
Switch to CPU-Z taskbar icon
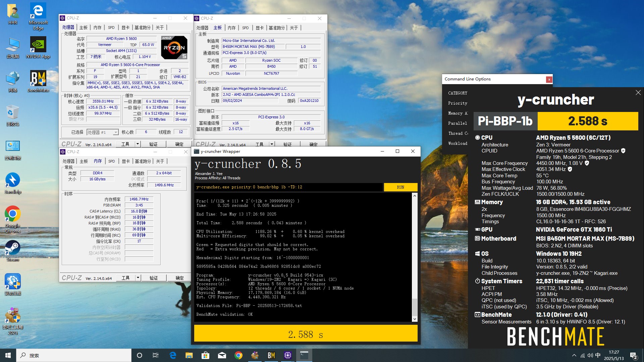(287, 355)
